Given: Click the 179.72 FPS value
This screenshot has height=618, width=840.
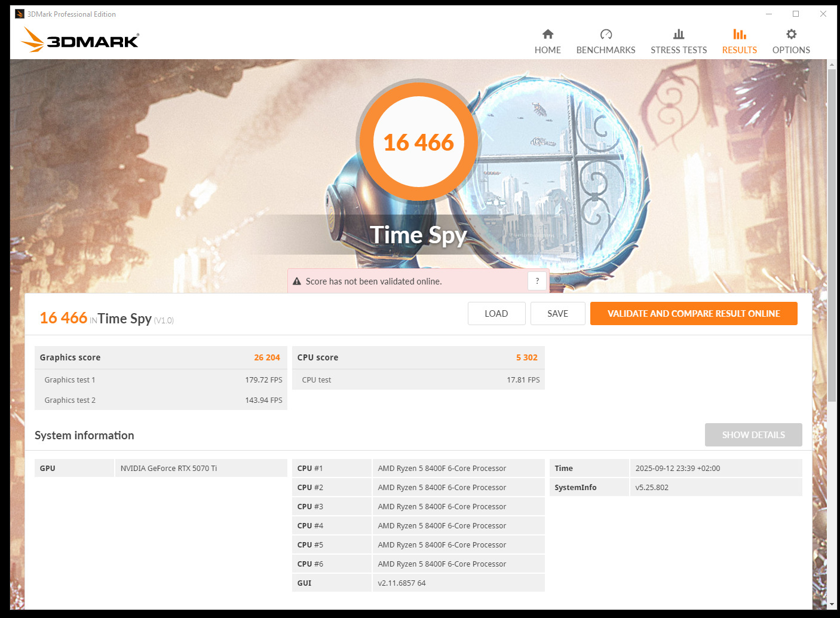Looking at the screenshot, I should (x=263, y=380).
